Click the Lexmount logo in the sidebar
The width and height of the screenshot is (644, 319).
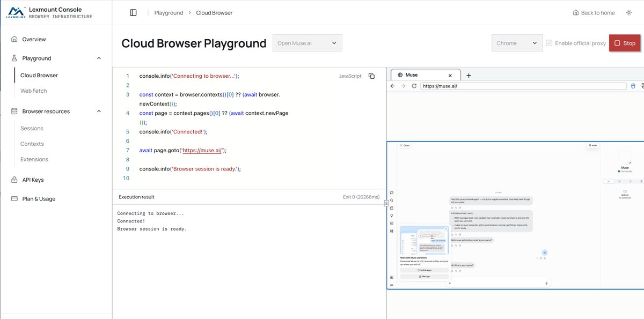tap(16, 12)
